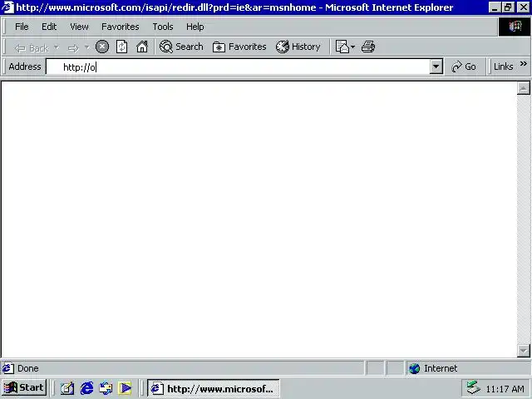The image size is (532, 399).
Task: Click inside the Address bar text field
Action: pyautogui.click(x=239, y=66)
